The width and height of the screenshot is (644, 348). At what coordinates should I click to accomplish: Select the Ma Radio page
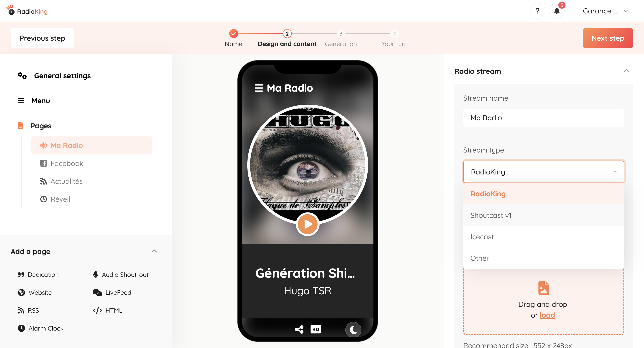click(91, 145)
